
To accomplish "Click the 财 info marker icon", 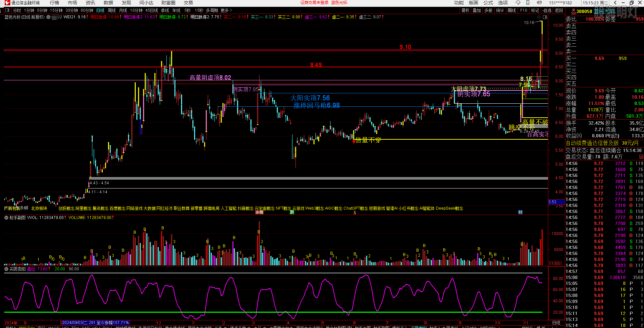I will tap(520, 212).
